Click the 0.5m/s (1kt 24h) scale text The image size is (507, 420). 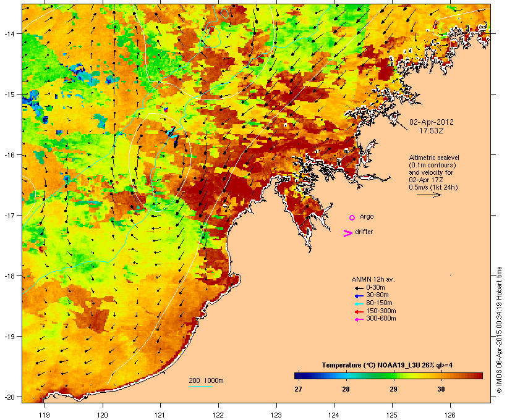click(433, 187)
